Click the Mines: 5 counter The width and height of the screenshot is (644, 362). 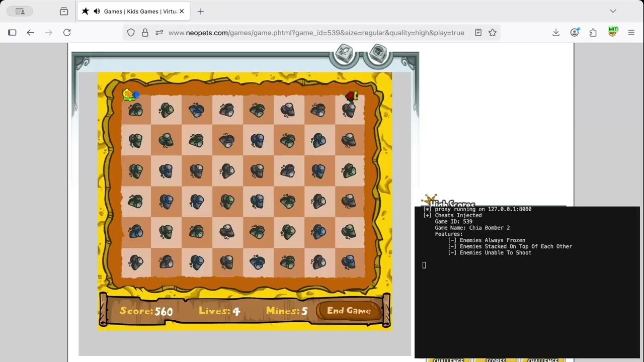287,311
